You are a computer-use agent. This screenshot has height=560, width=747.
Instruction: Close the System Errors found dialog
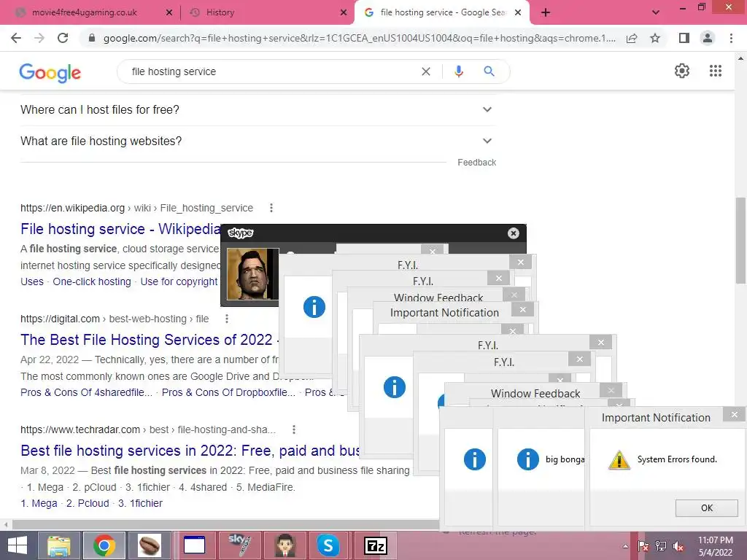(x=734, y=415)
